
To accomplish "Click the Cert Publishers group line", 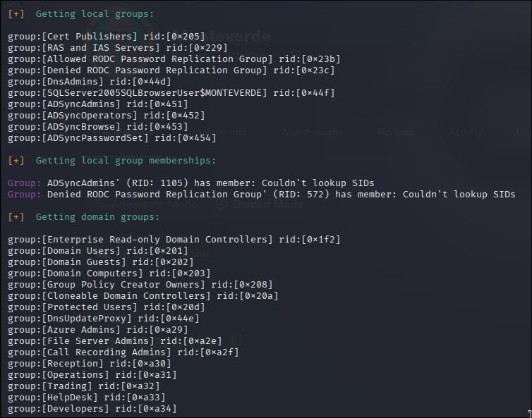I will 107,36.
